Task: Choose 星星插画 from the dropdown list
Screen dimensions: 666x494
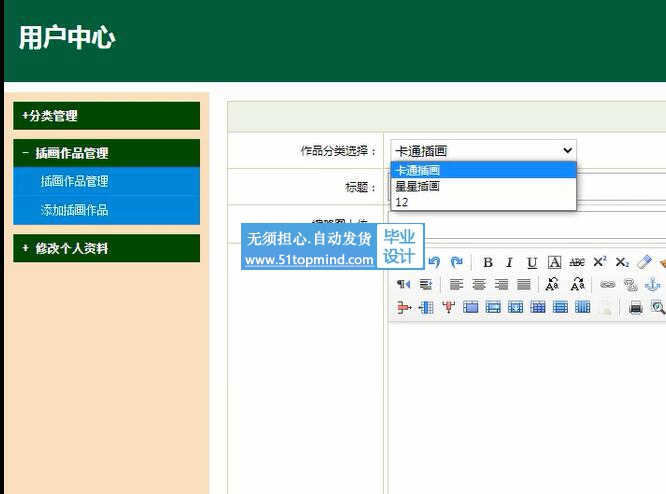Action: pyautogui.click(x=418, y=186)
